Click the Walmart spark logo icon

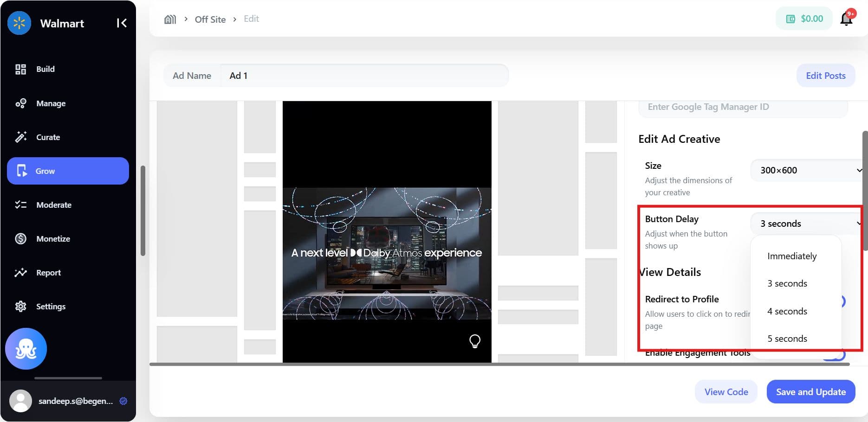pos(19,23)
